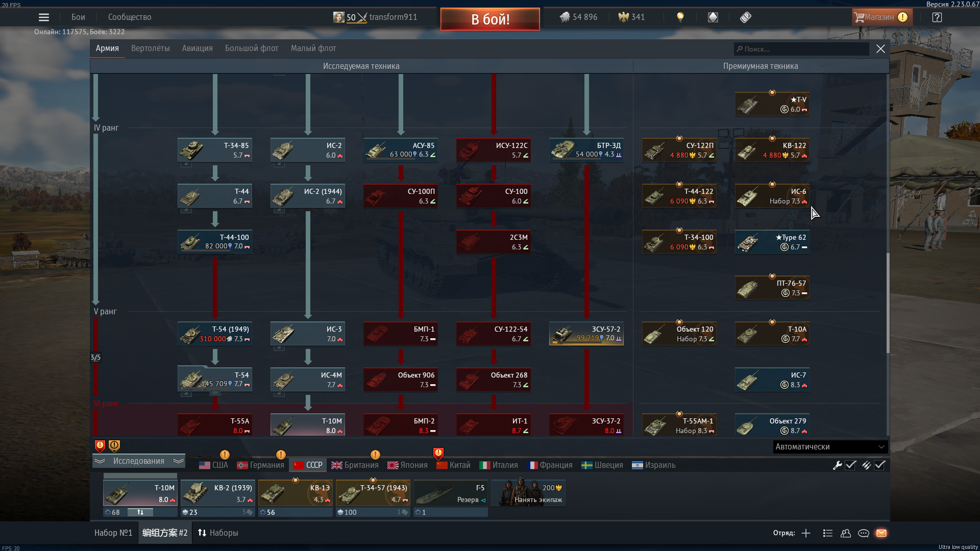Switch to Большой флот tab
This screenshot has width=980, height=551.
coord(252,48)
